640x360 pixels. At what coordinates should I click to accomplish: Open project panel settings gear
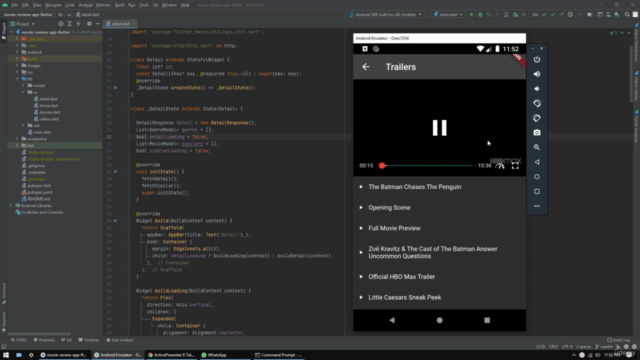[89, 24]
